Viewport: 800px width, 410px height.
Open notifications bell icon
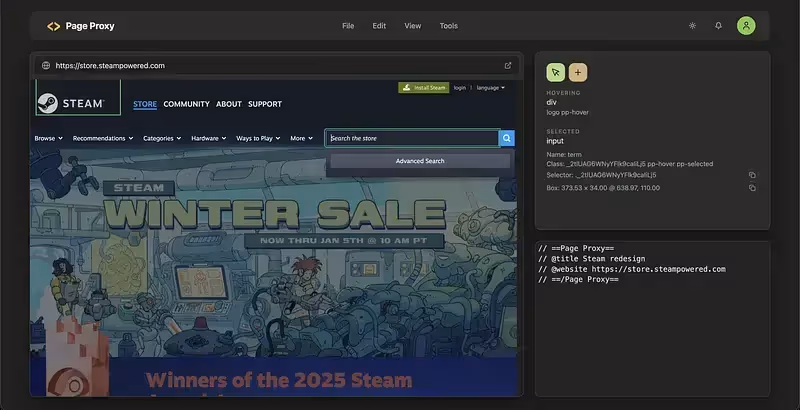(x=718, y=25)
